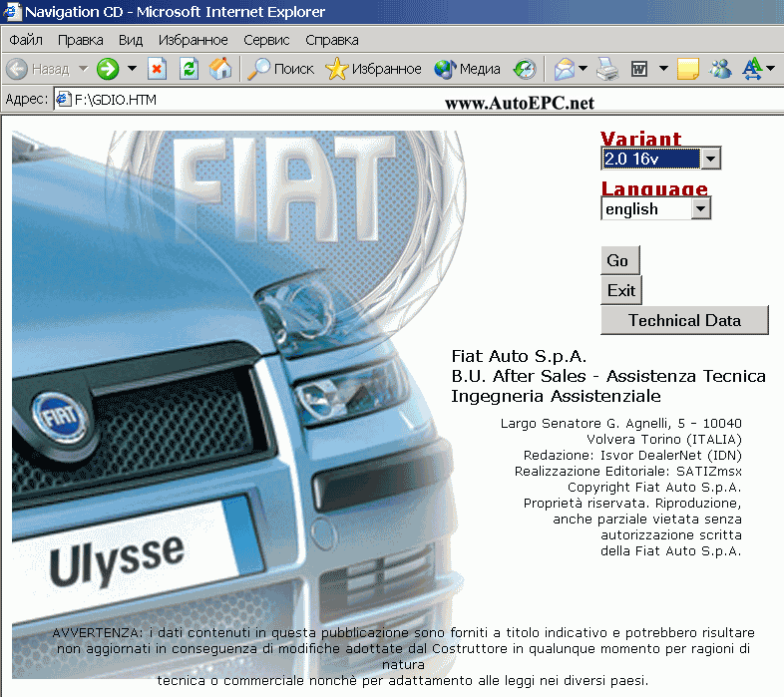The height and width of the screenshot is (697, 784).
Task: Click the 'Ingegneria Assistenziale' text line
Action: [x=556, y=396]
